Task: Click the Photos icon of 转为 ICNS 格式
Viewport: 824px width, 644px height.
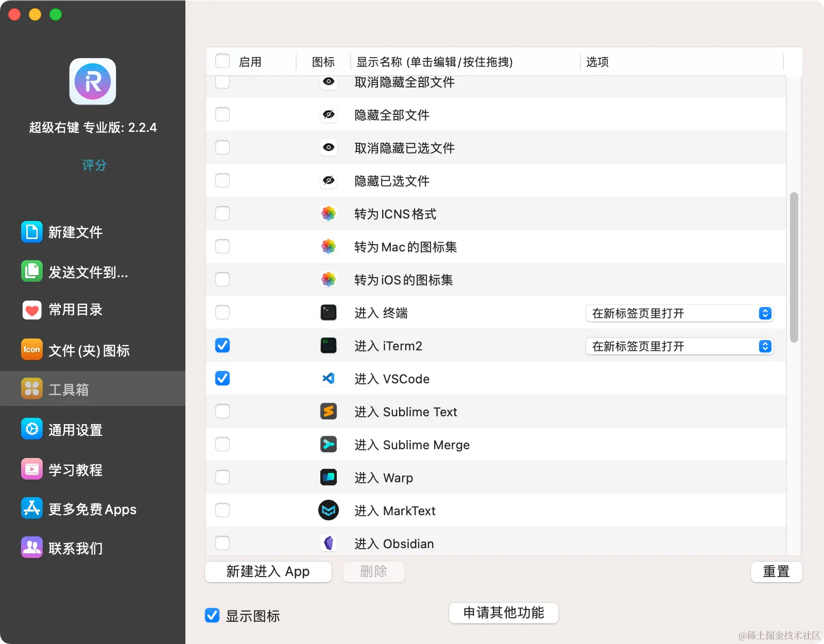Action: (329, 213)
